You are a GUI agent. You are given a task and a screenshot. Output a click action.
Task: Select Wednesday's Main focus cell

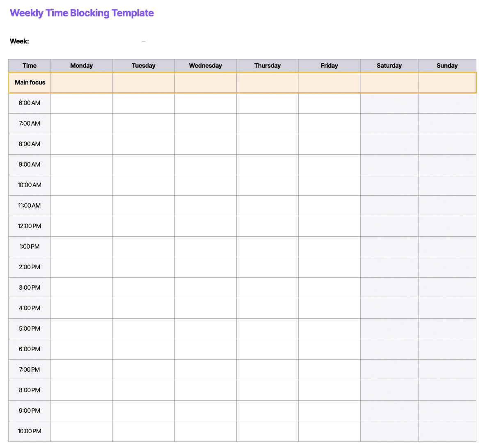click(x=206, y=82)
